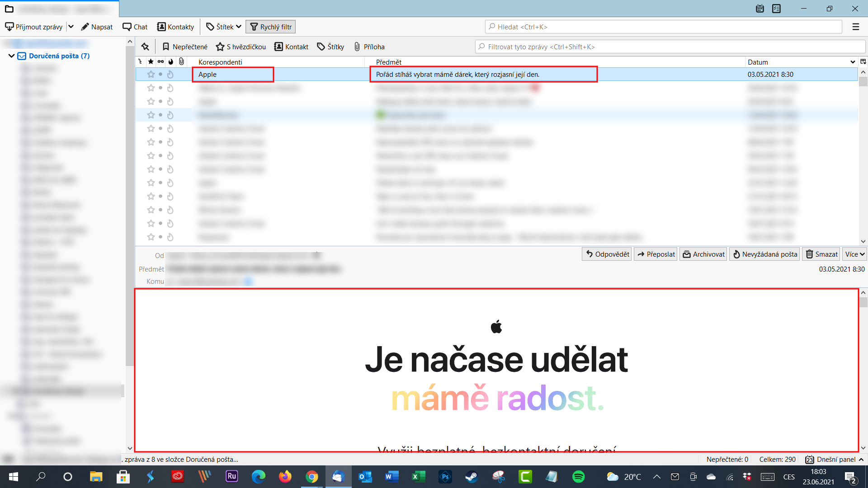The height and width of the screenshot is (488, 868).
Task: Open Windows Start menu
Action: click(14, 477)
